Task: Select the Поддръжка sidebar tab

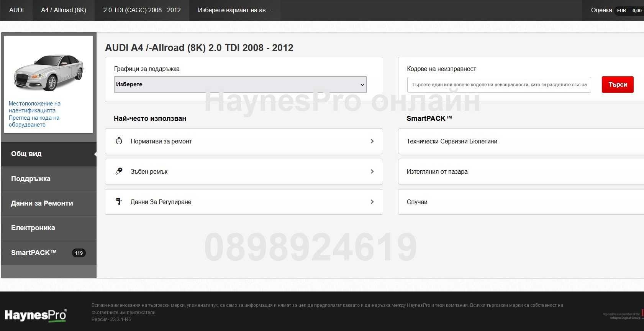Action: point(49,179)
